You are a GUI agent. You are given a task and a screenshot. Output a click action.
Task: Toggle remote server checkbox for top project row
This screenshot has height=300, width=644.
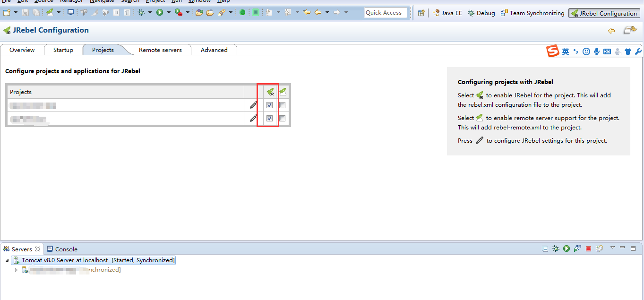(x=283, y=105)
